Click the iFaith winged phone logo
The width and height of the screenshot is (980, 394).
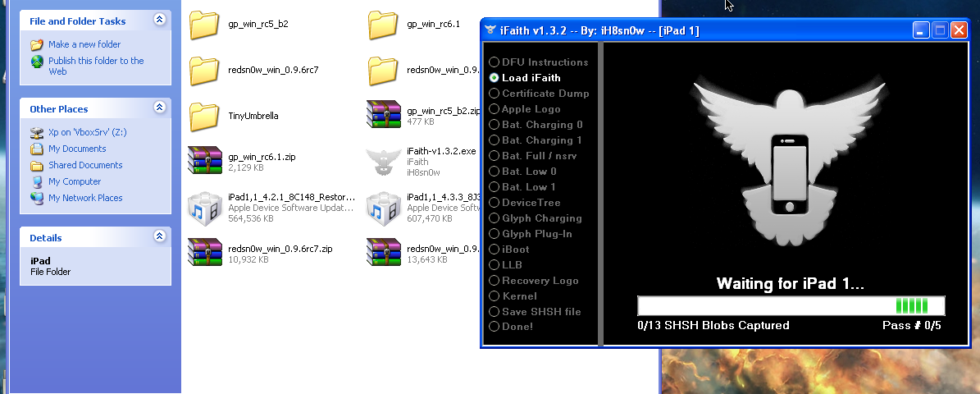pos(789,163)
